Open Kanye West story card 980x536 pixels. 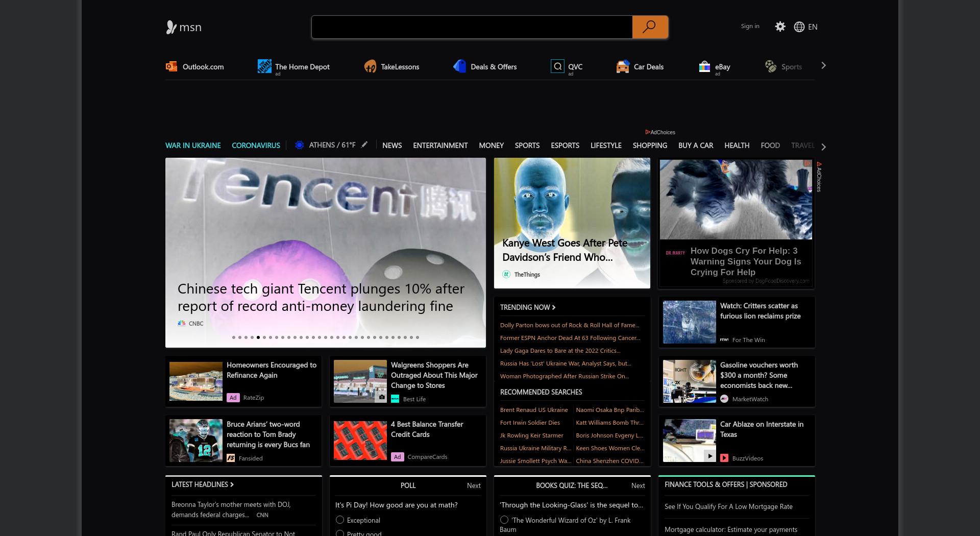coord(572,223)
